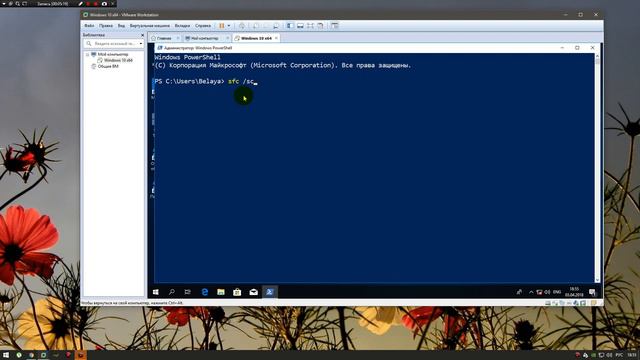
Task: Click the recorder pencil draw icon
Action: pyautogui.click(x=81, y=4)
